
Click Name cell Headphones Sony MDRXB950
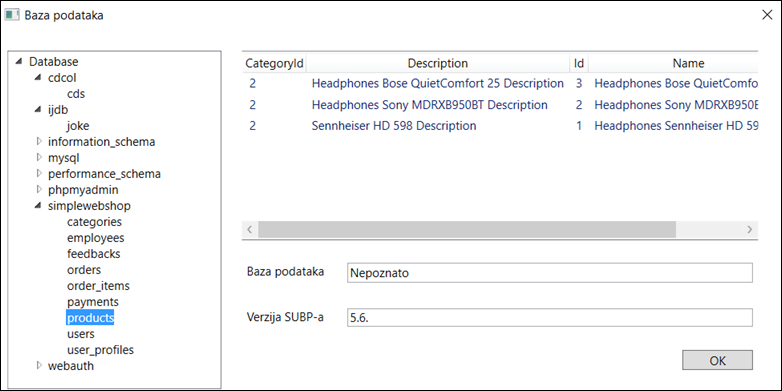tap(676, 105)
